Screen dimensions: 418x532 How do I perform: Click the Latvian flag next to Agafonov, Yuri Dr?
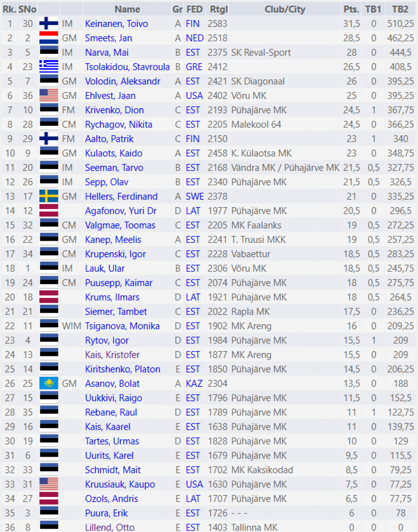pos(48,211)
